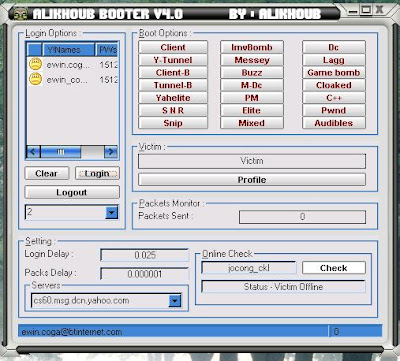Screen dimensions: 400x361
Task: Click the Profile button
Action: point(252,180)
